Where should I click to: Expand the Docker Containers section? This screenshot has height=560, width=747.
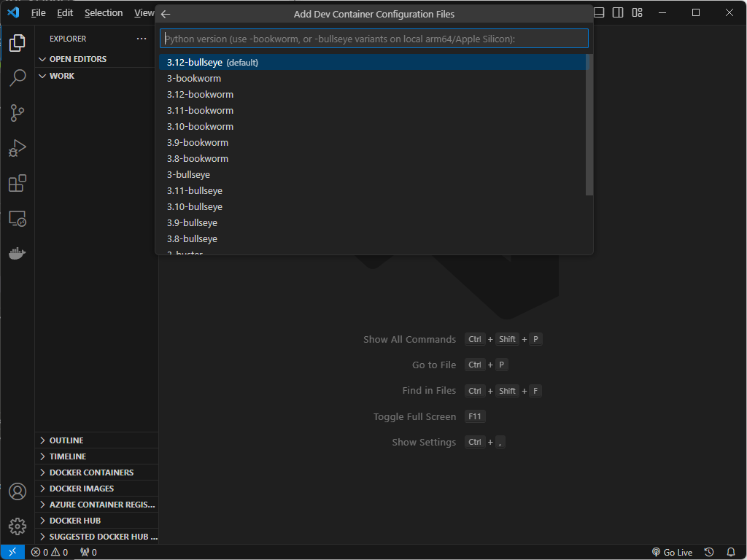tap(97, 472)
